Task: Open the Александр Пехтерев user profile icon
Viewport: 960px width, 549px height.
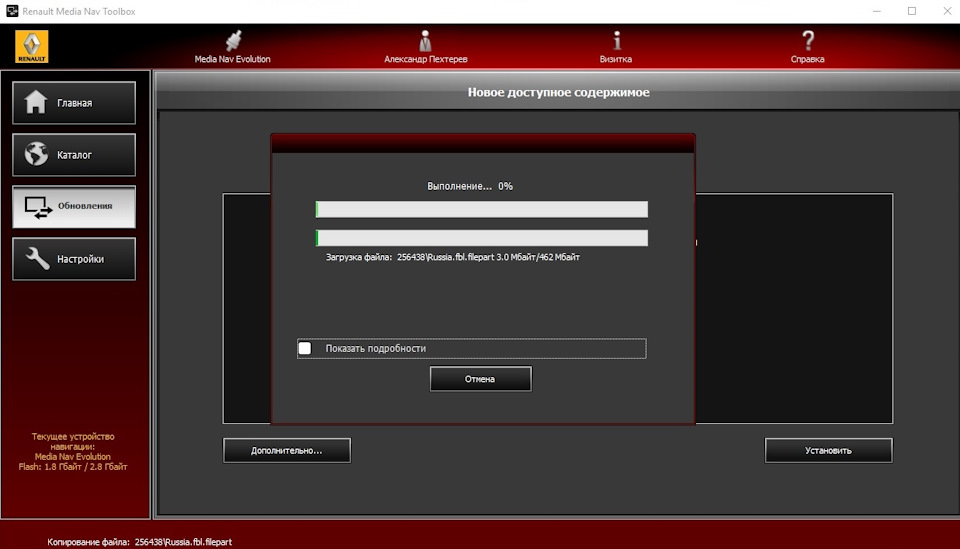Action: pos(425,40)
